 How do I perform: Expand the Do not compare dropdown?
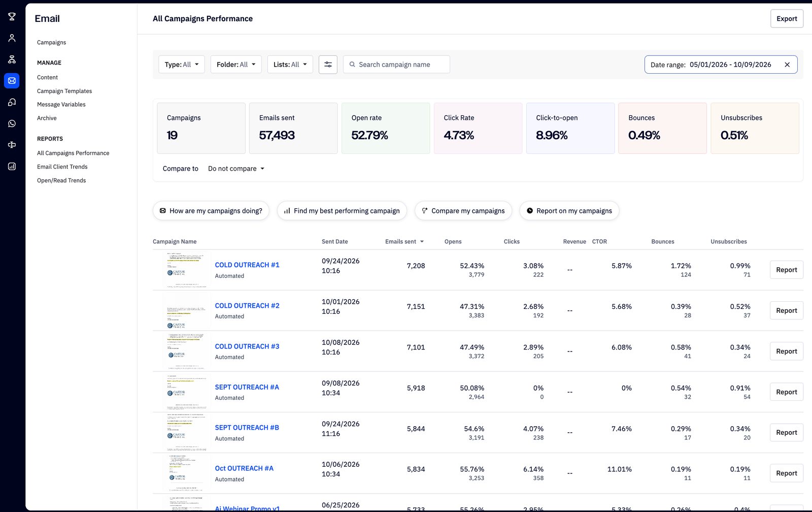236,169
